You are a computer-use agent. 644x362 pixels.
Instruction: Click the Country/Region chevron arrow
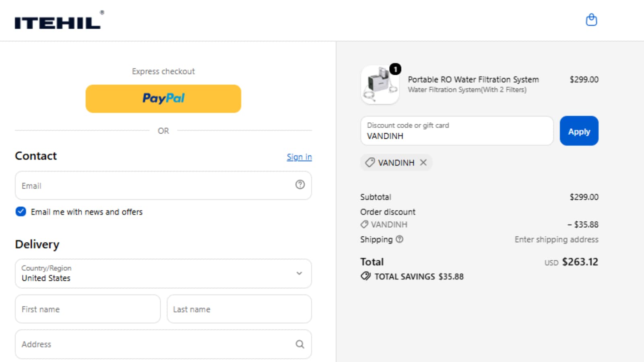click(x=299, y=274)
